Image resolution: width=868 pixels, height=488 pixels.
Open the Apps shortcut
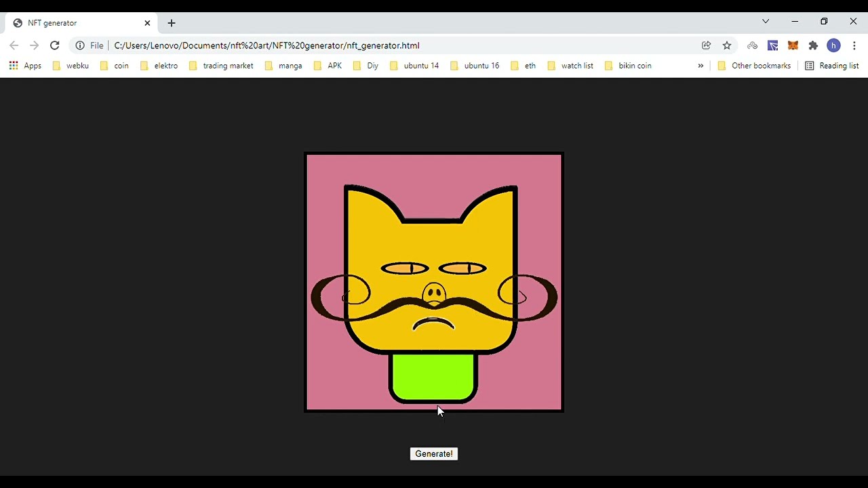tap(25, 66)
